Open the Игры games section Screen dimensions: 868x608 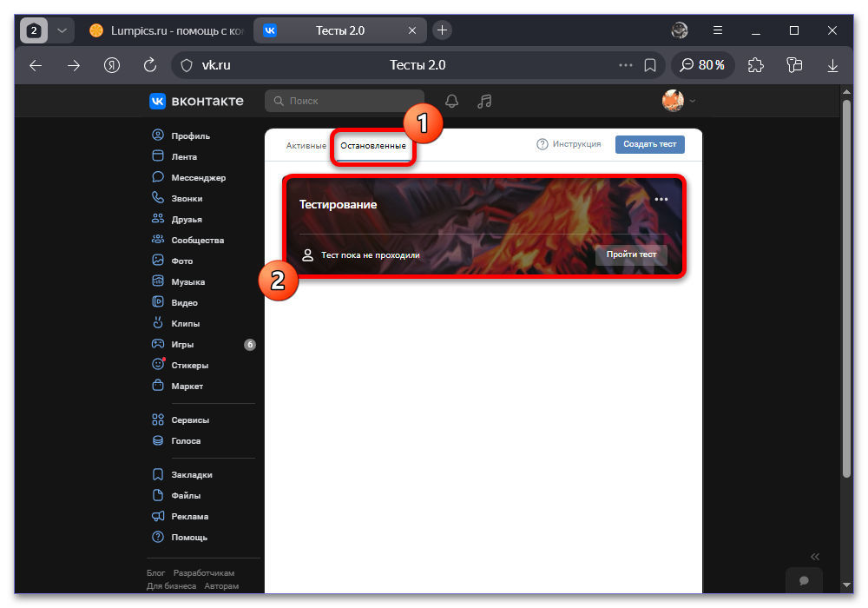[173, 345]
